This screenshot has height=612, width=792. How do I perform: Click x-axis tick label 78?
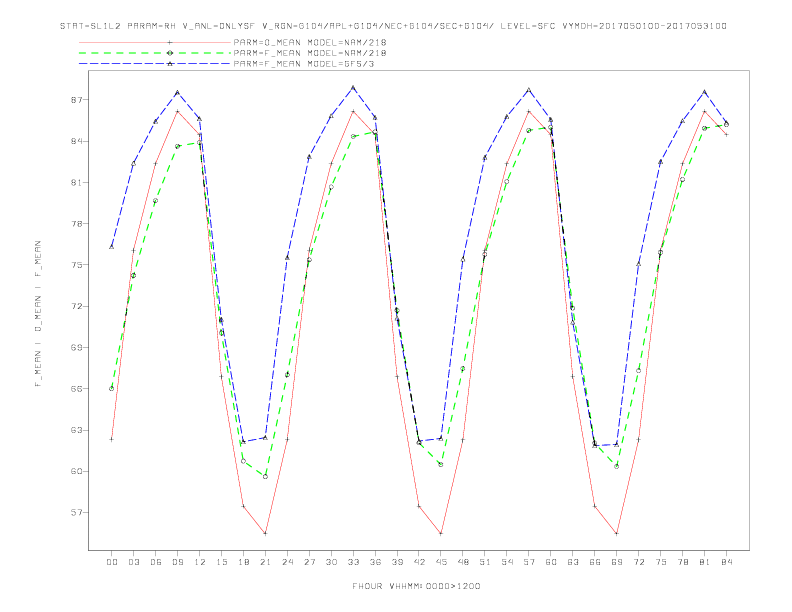[683, 562]
